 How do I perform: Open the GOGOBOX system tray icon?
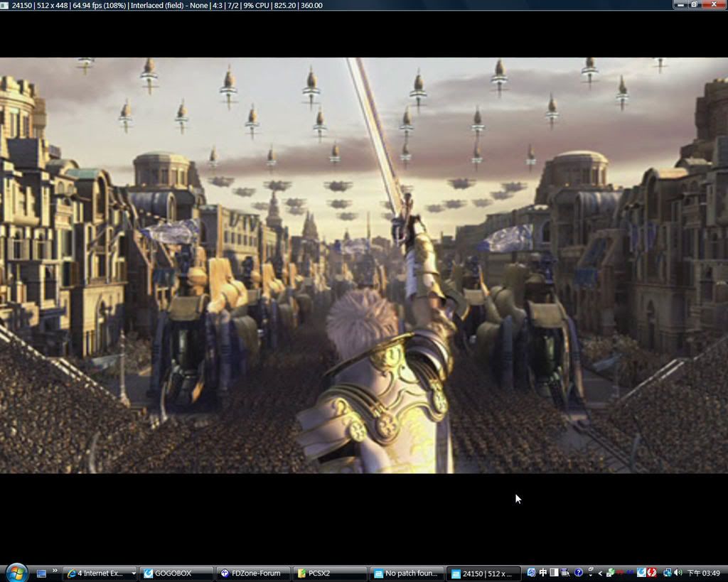tap(641, 572)
